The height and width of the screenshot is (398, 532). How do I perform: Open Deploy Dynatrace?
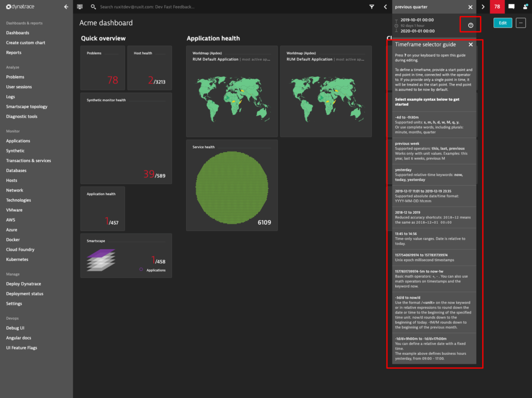click(x=23, y=284)
